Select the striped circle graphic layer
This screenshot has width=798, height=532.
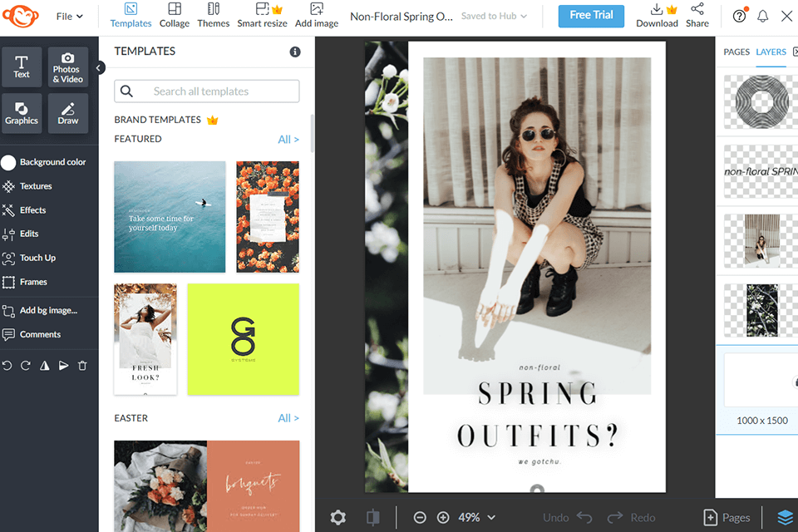pos(761,101)
